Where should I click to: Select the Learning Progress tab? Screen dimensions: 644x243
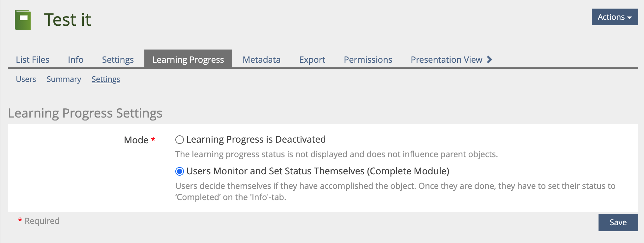[188, 60]
